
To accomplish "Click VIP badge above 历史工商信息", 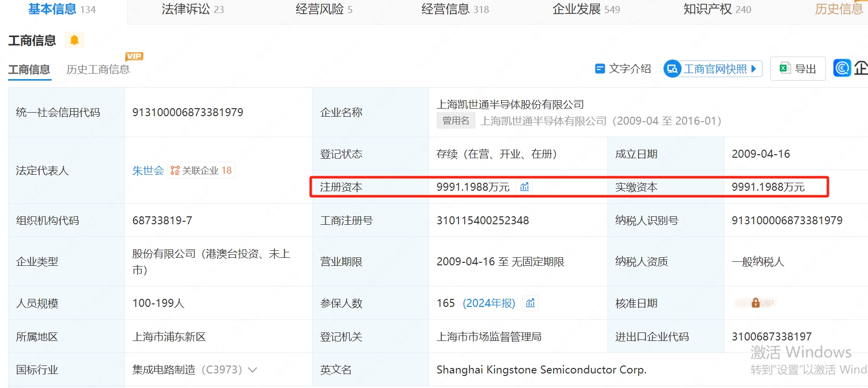I will [x=134, y=57].
